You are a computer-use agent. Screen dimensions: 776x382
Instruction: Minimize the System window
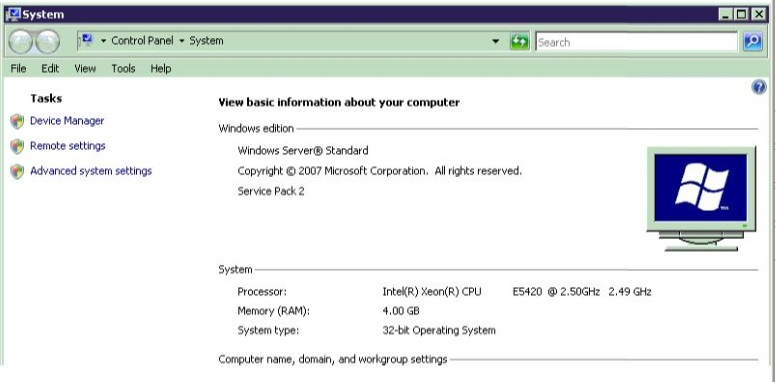click(726, 15)
